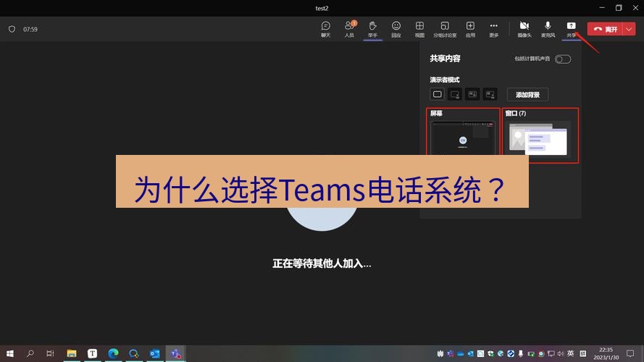
Task: Toggle include computer sound (包括计算机声音)
Action: pos(563,59)
